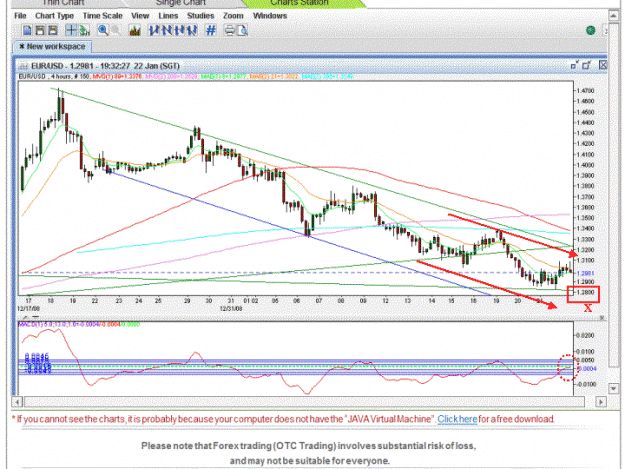Screen dimensions: 625x469
Task: Click the 0.0200 MACD scale label
Action: coord(586,336)
